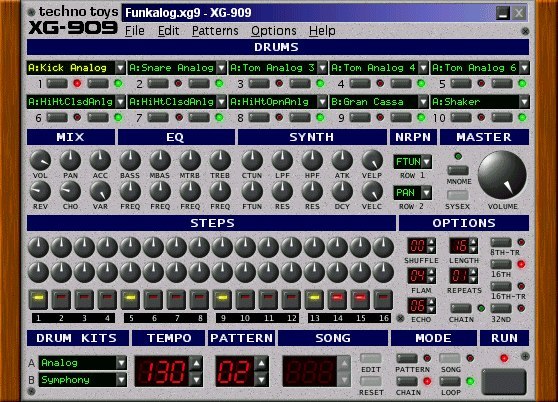Screen dimensions: 558x402
Task: Click drum 6 right button
Action: 98,117
